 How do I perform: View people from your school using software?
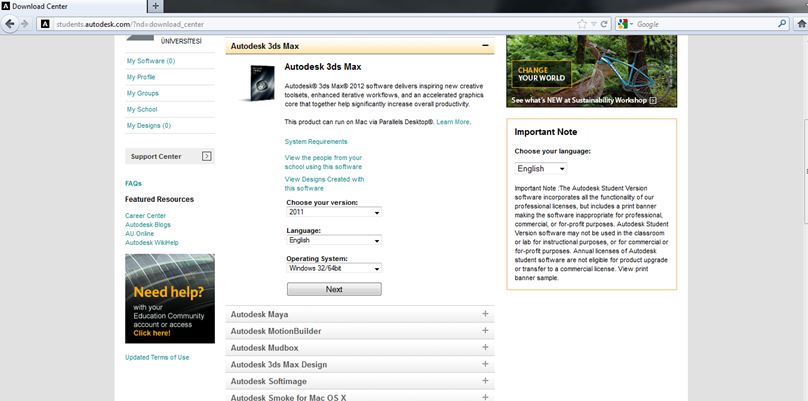pyautogui.click(x=324, y=162)
